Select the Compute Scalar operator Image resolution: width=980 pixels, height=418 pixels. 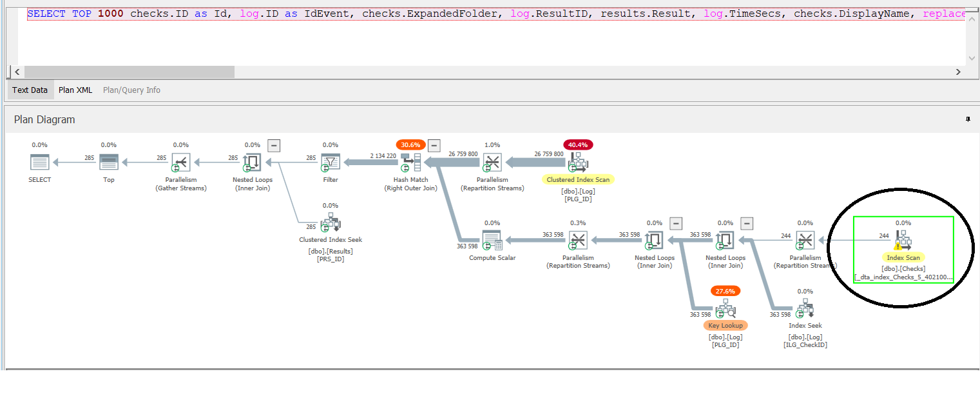click(492, 241)
